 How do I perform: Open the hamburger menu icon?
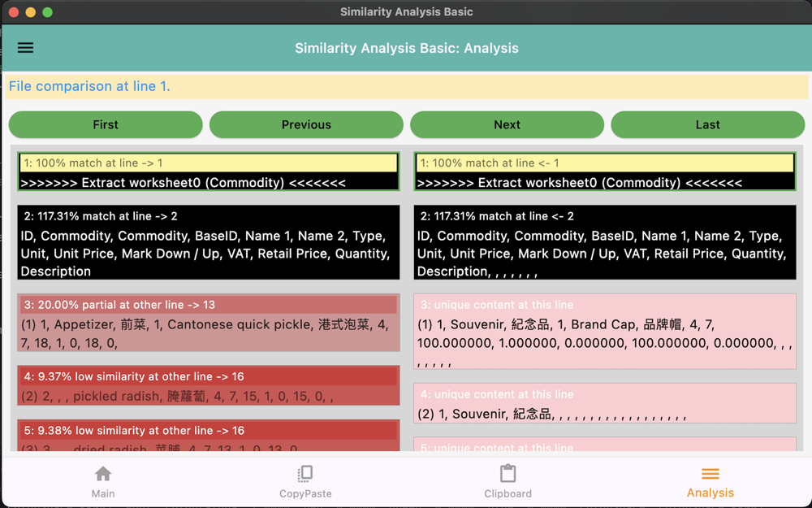(x=25, y=48)
